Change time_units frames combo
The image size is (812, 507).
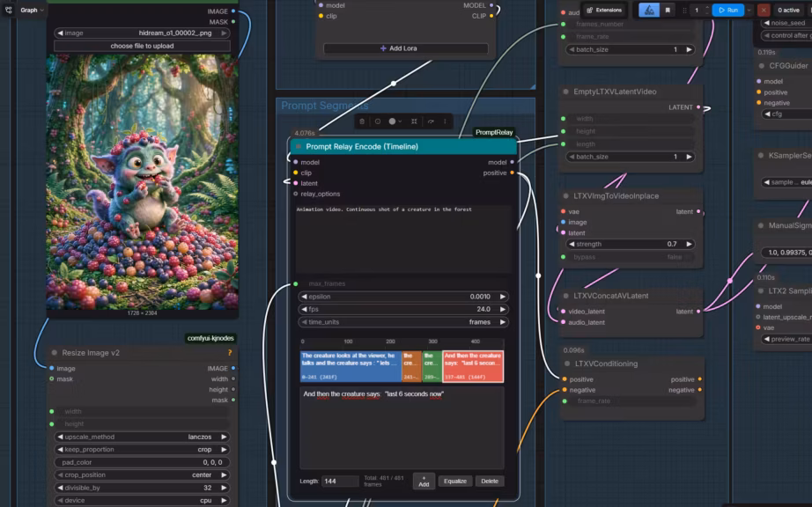403,322
